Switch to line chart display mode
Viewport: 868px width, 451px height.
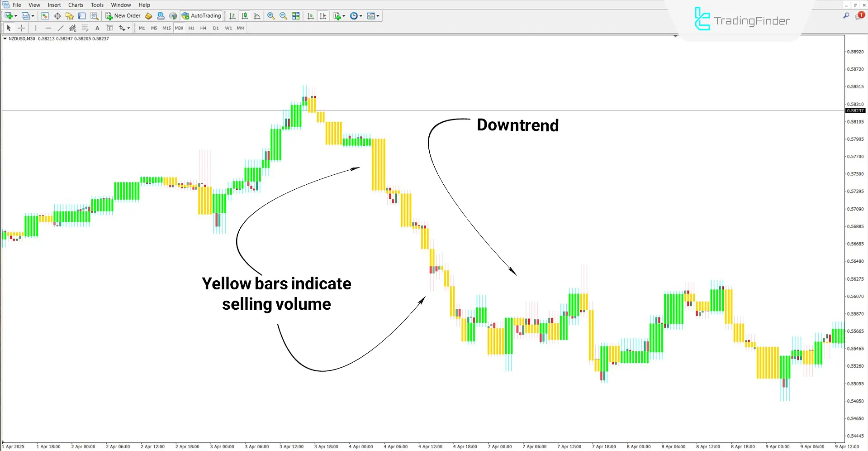click(x=257, y=16)
